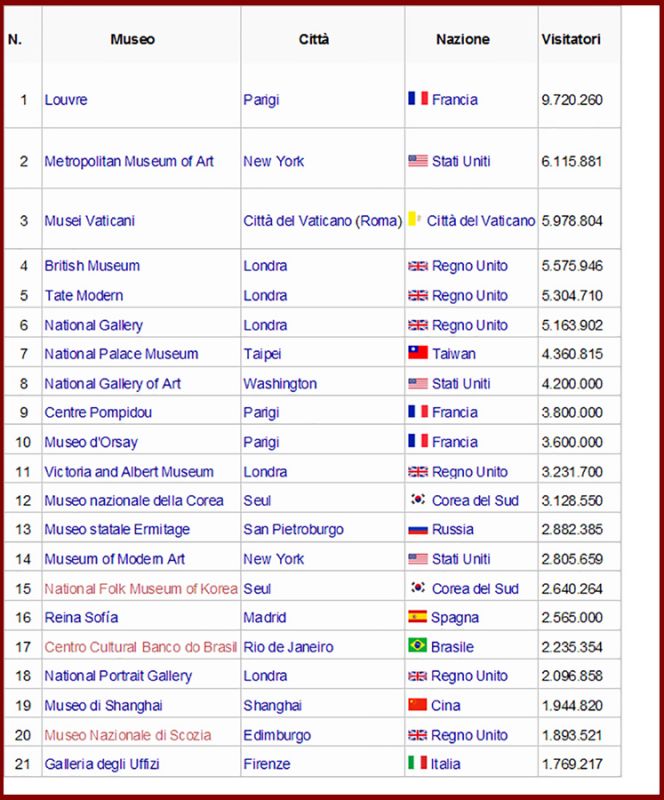This screenshot has width=664, height=800.
Task: Click the Russian flag icon
Action: point(418,530)
